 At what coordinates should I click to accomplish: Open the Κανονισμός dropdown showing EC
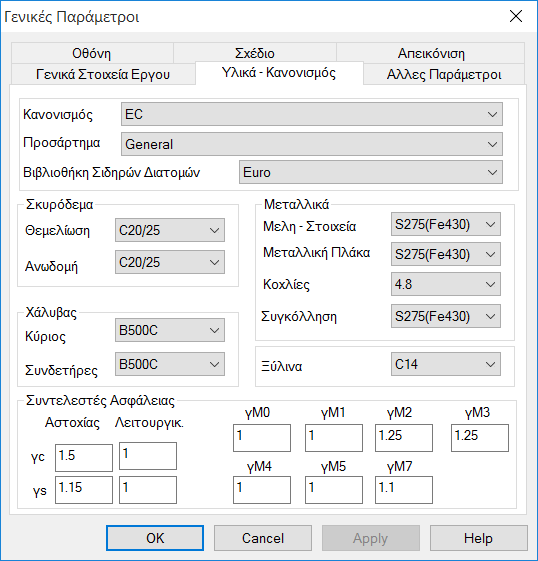tap(312, 114)
